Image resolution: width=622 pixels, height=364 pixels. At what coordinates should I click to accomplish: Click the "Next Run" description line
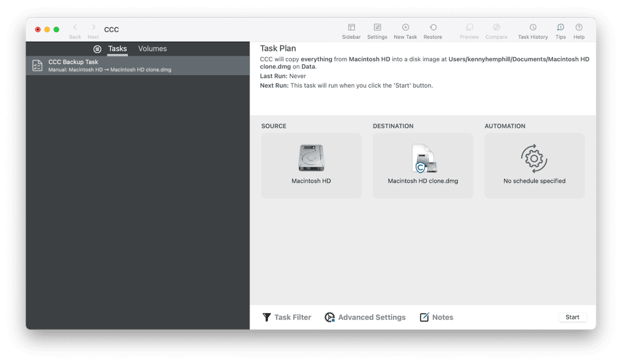click(346, 85)
